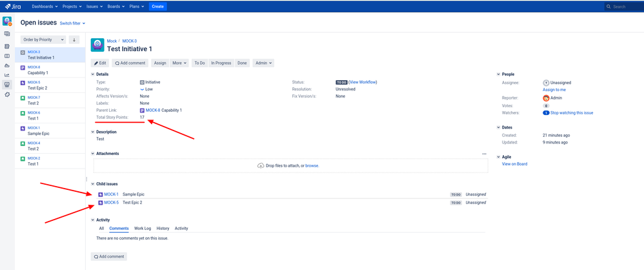
Task: Transition issue with To Do button
Action: [199, 63]
